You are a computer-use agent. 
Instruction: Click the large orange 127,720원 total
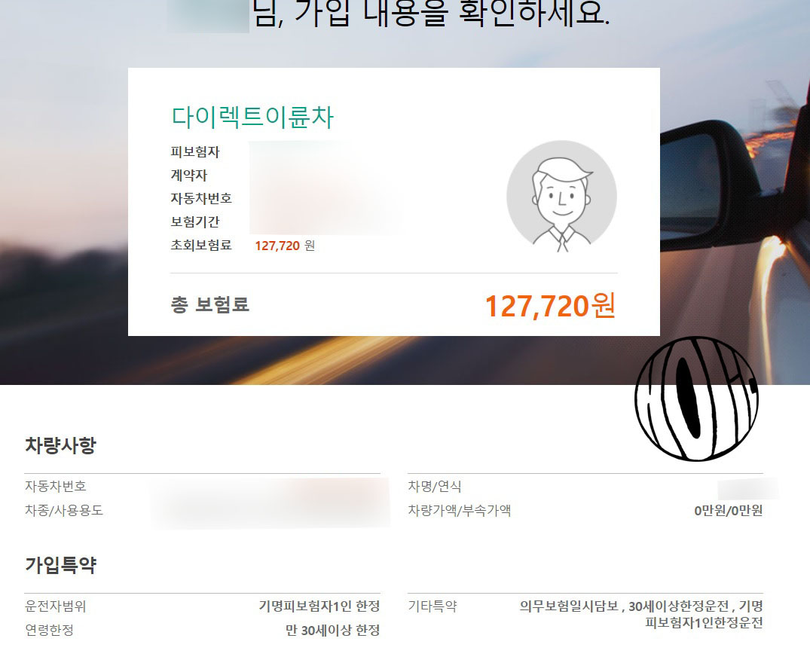click(x=550, y=305)
